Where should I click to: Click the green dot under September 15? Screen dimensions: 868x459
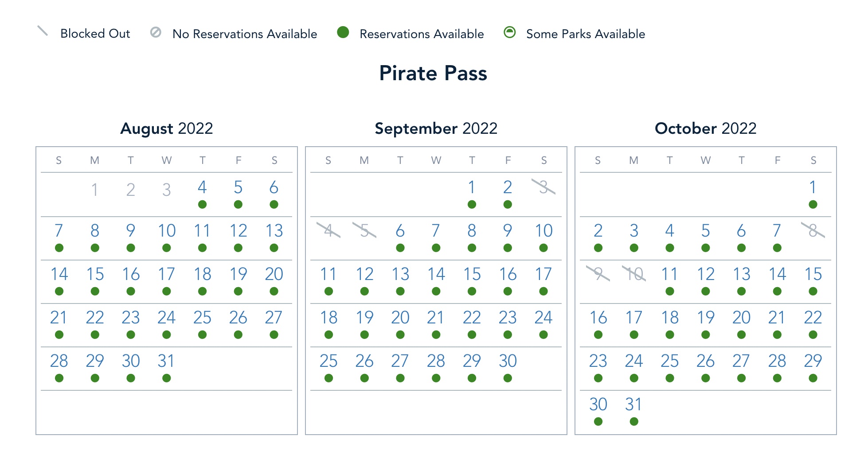pyautogui.click(x=472, y=291)
